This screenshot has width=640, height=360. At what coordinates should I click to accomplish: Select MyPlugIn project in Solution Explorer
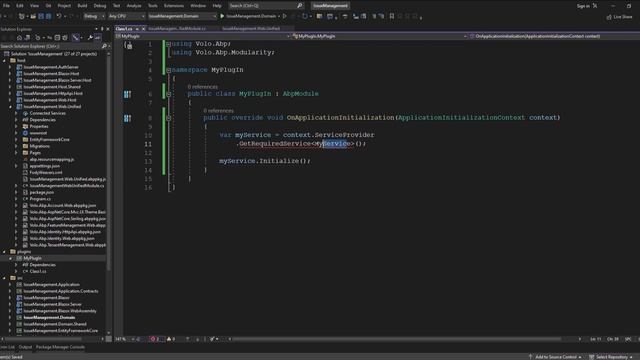(x=32, y=258)
